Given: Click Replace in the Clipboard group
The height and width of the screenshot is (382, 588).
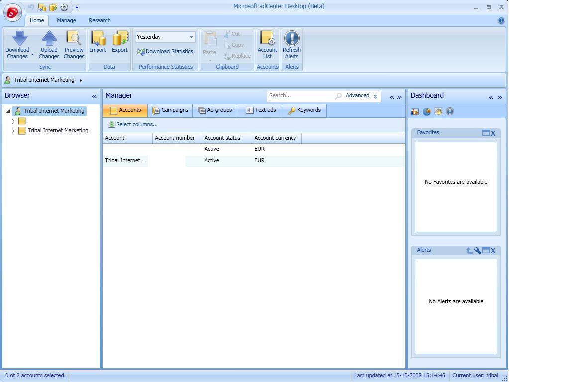Looking at the screenshot, I should click(237, 56).
